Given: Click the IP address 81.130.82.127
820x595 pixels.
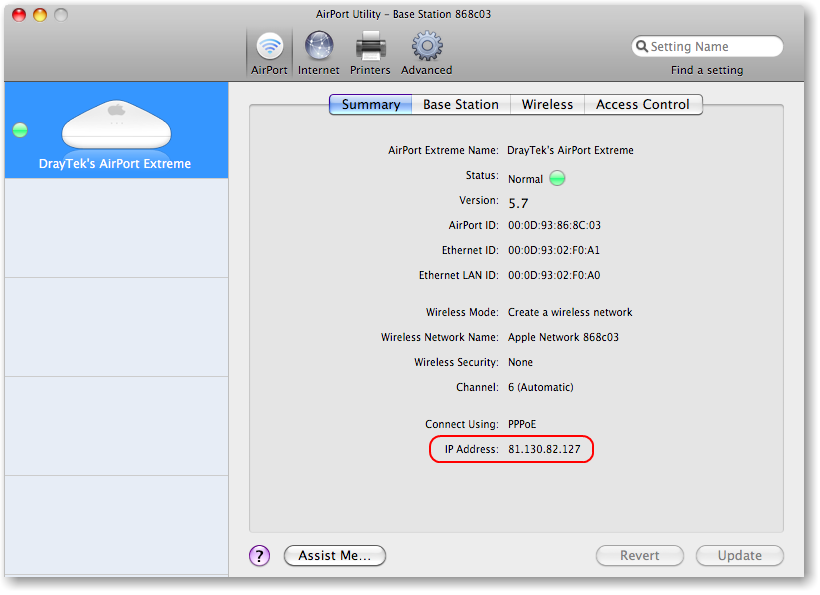Looking at the screenshot, I should coord(543,450).
